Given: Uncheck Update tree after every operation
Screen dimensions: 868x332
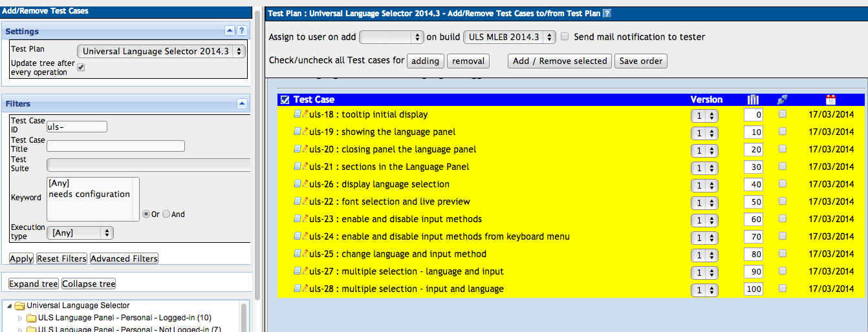Looking at the screenshot, I should click(x=81, y=67).
